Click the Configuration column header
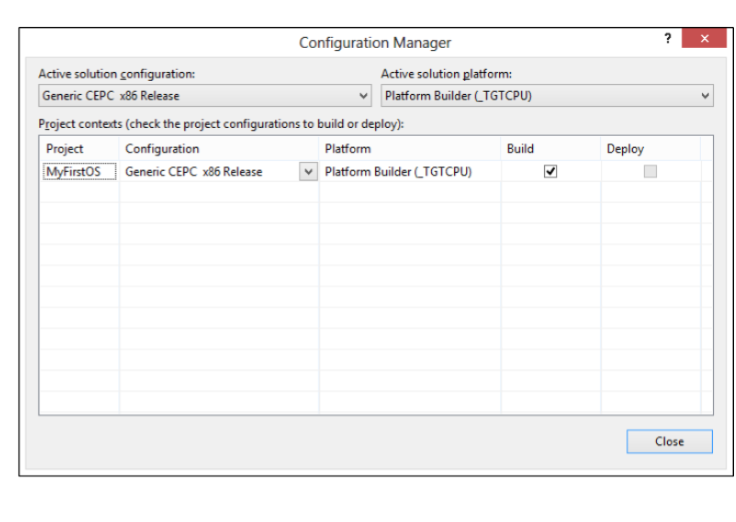The image size is (736, 522). 219,149
